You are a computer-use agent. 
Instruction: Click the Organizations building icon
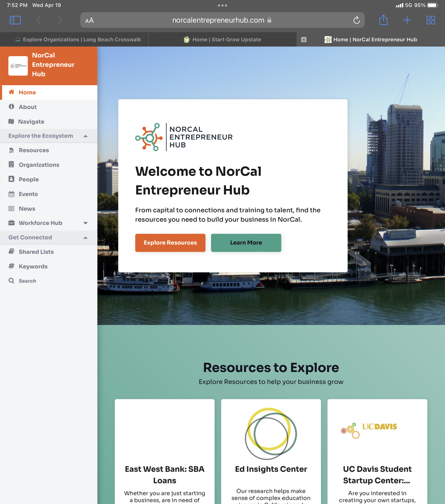[11, 164]
